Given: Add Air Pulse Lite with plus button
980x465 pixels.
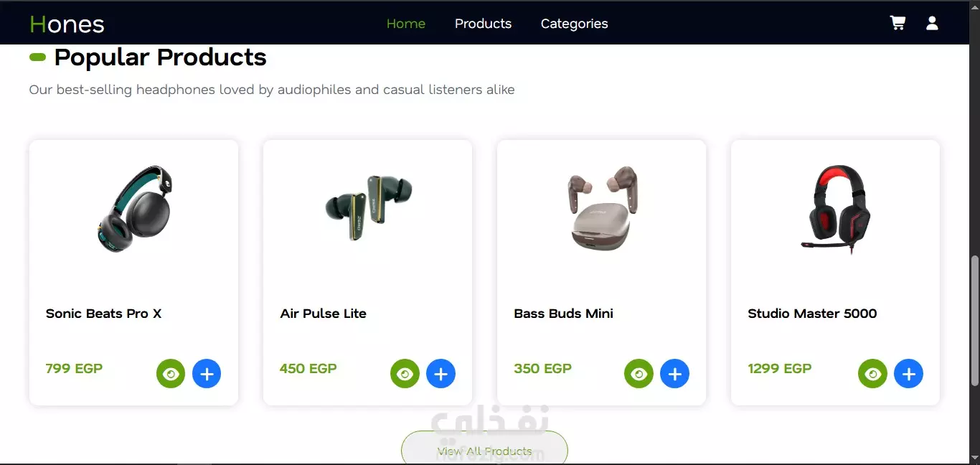Looking at the screenshot, I should tap(440, 374).
